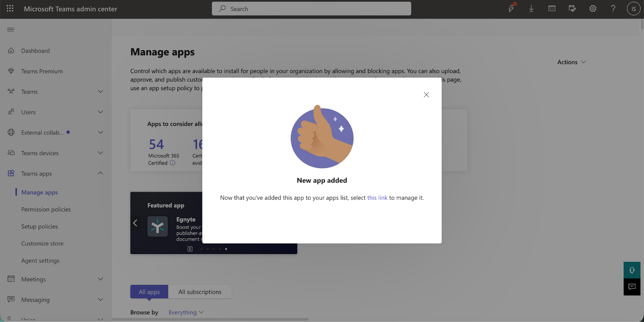Click the Egnyte featured app title
644x322 pixels.
point(186,220)
